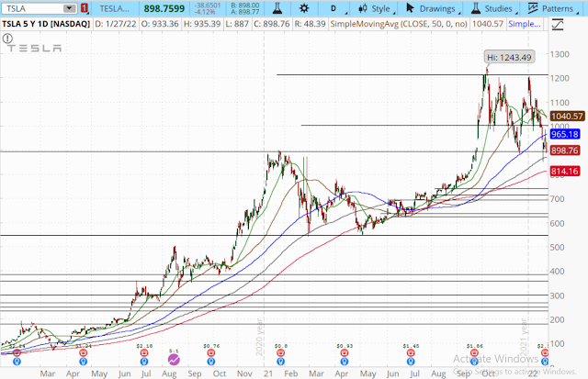Click red earnings phone icon under $0.76
This screenshot has width=588, height=379.
point(210,352)
